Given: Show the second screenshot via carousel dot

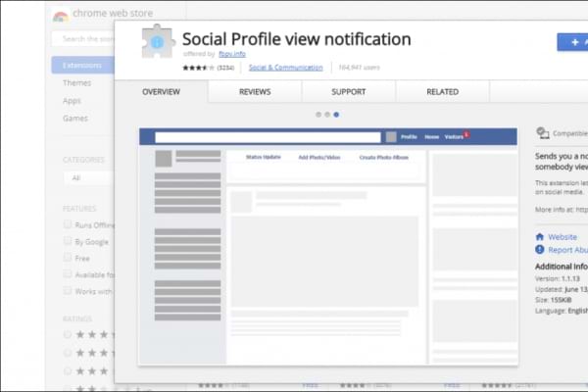Looking at the screenshot, I should pyautogui.click(x=327, y=115).
